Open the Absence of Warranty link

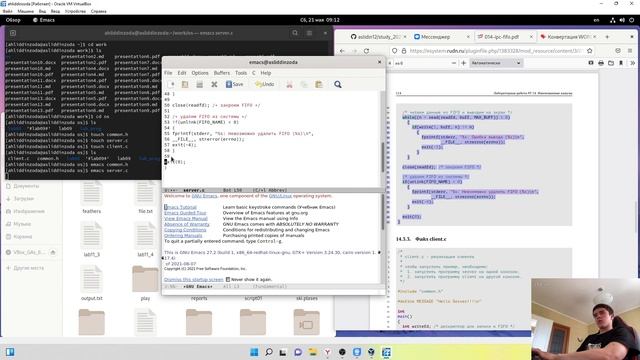tap(187, 224)
